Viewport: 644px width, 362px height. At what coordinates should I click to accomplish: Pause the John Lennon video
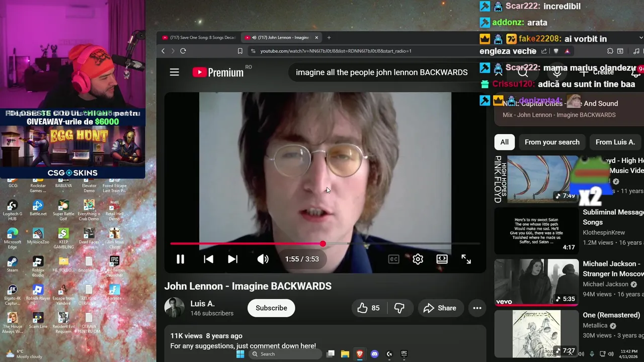180,259
